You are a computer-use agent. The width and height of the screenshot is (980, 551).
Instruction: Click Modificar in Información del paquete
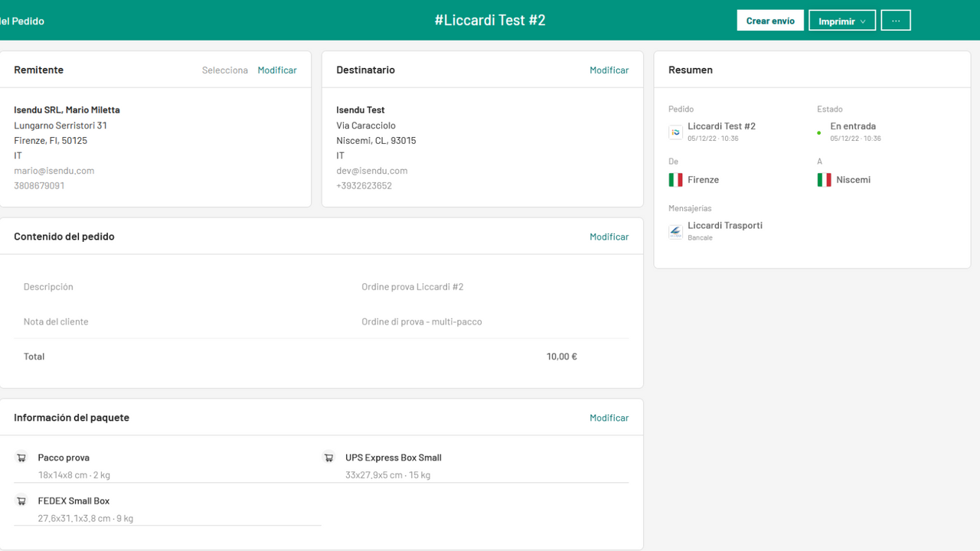coord(609,418)
